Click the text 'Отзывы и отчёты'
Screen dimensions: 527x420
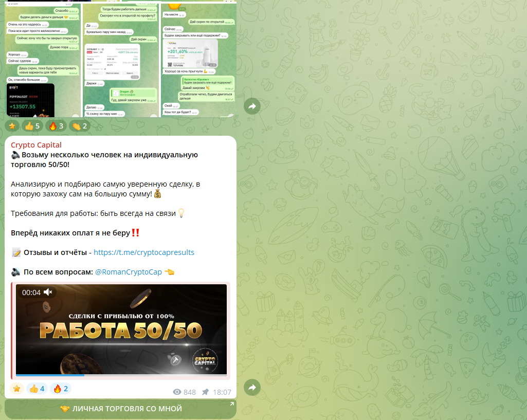(x=55, y=252)
